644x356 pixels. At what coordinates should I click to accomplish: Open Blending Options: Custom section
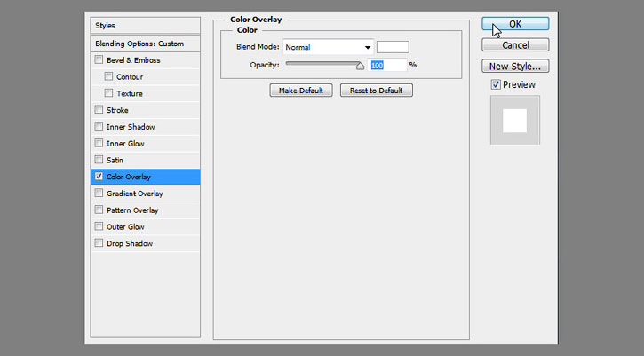(x=146, y=44)
